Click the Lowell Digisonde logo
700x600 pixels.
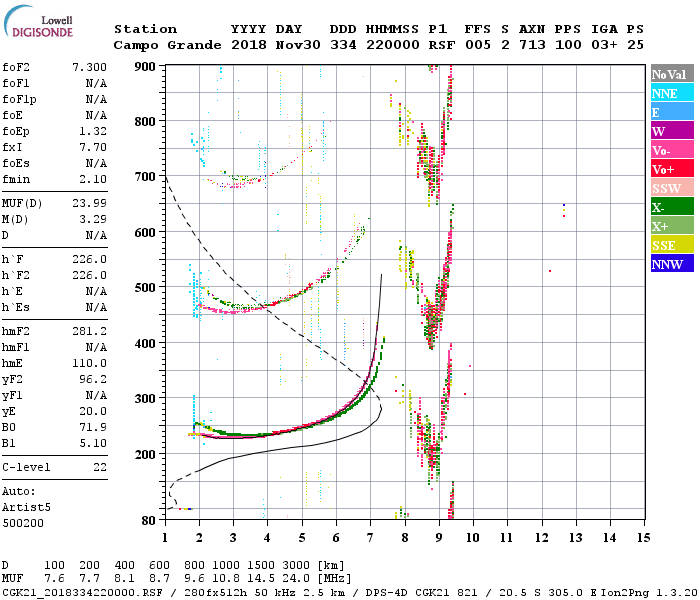pos(38,21)
